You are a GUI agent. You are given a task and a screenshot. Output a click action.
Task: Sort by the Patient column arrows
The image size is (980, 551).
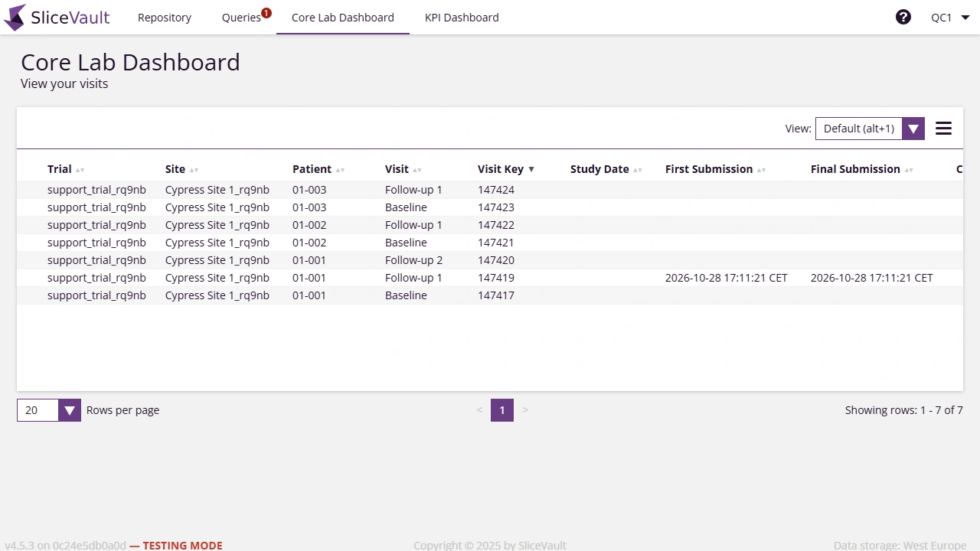tap(340, 170)
